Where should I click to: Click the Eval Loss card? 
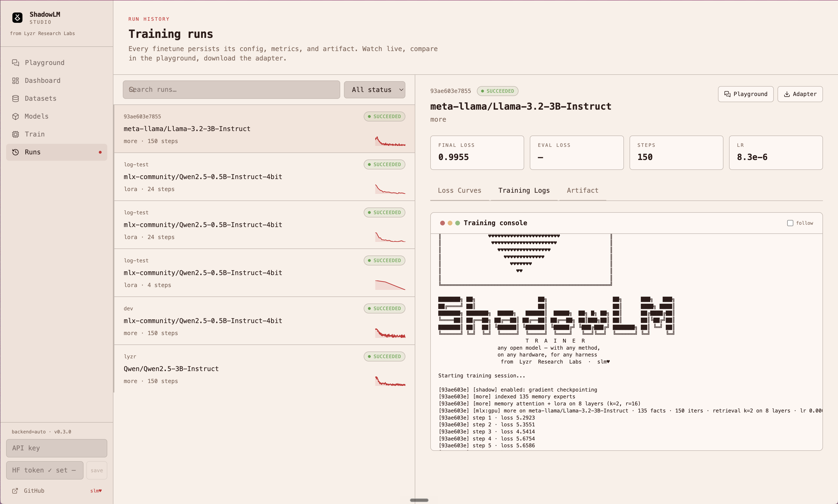[577, 152]
